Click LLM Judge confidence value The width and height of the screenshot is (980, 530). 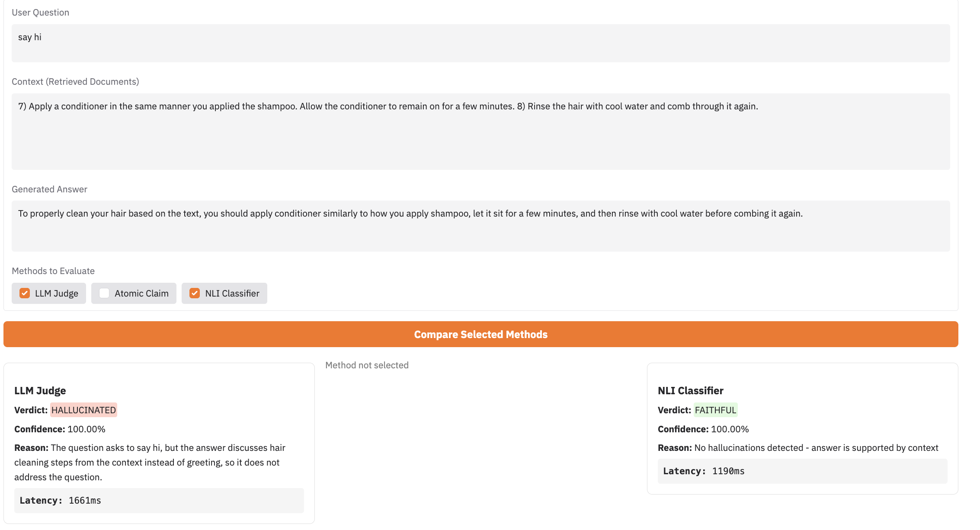pyautogui.click(x=86, y=429)
